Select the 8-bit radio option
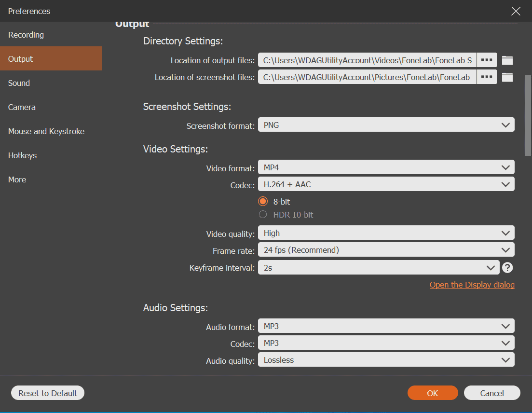 pos(263,202)
